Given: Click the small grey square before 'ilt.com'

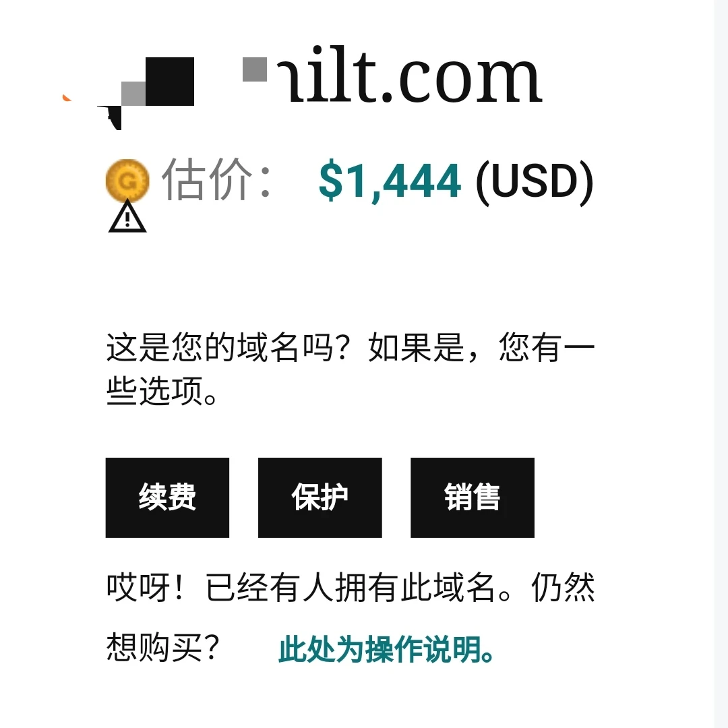Looking at the screenshot, I should click(x=255, y=69).
